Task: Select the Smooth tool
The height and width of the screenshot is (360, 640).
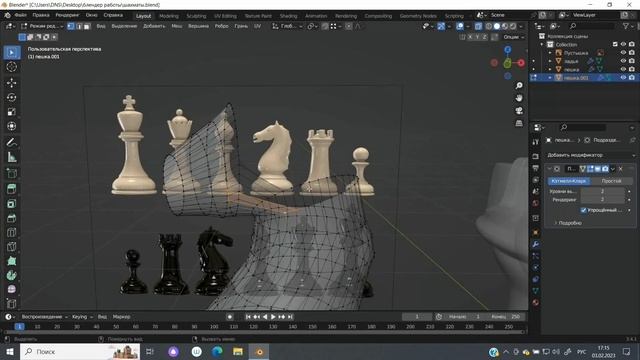Action: point(11,289)
